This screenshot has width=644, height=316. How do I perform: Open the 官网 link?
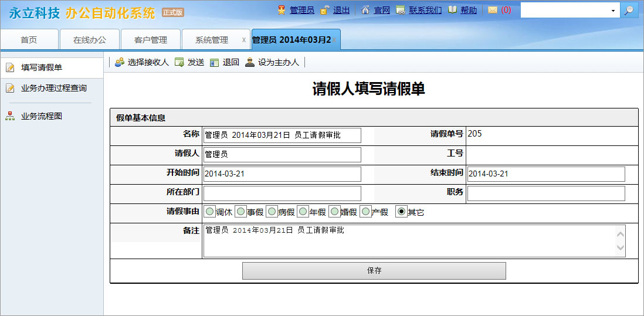click(x=382, y=11)
